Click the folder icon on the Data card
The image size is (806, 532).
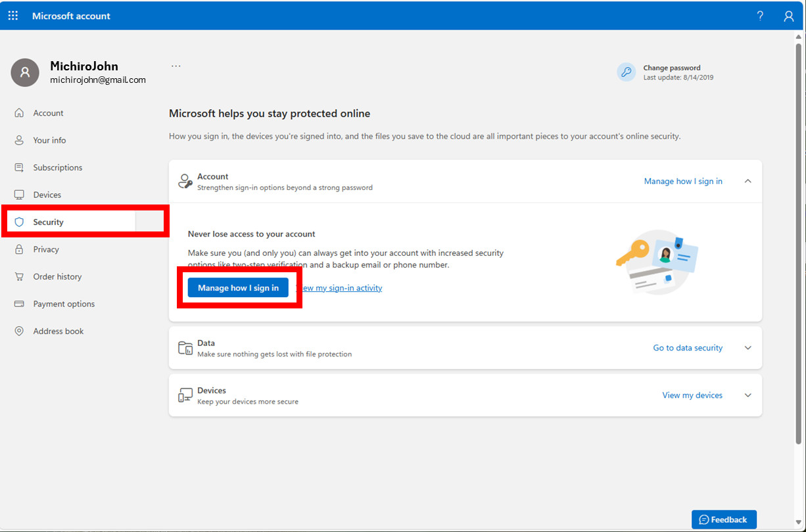[x=185, y=348]
